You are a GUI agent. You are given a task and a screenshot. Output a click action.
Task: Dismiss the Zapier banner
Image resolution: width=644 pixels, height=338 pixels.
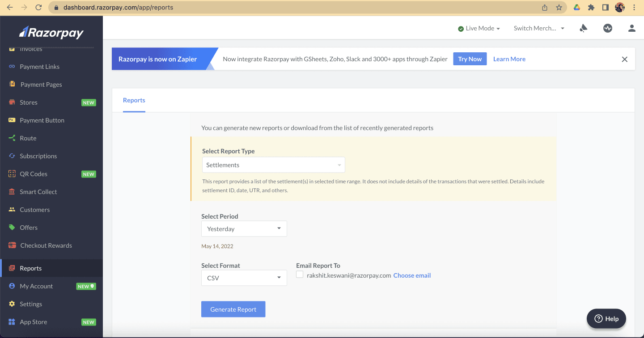tap(625, 59)
